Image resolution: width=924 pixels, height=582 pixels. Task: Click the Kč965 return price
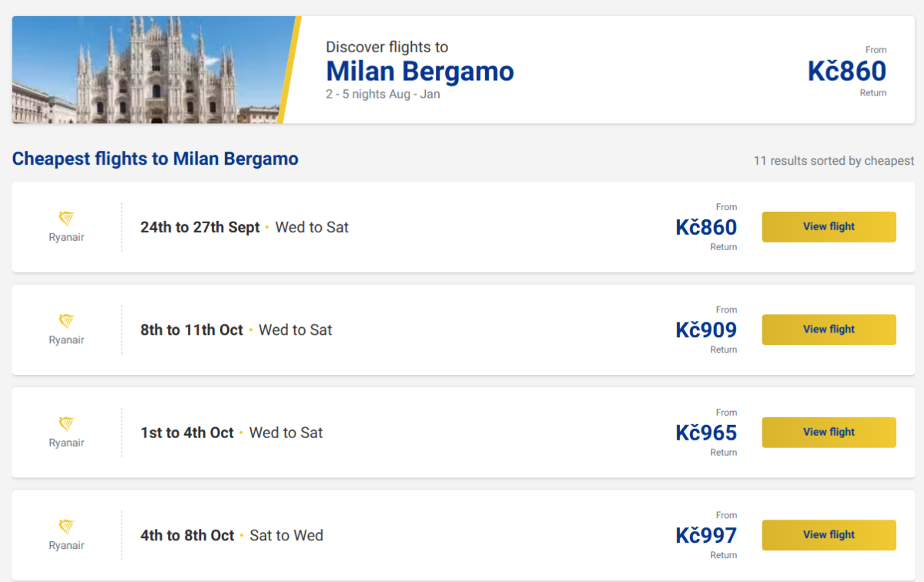[706, 433]
